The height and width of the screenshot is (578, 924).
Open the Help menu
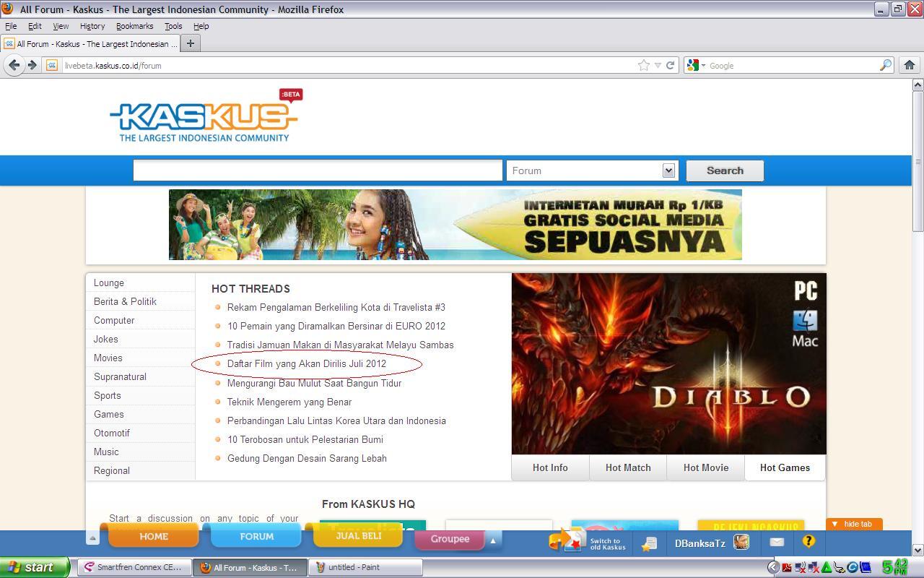tap(201, 26)
